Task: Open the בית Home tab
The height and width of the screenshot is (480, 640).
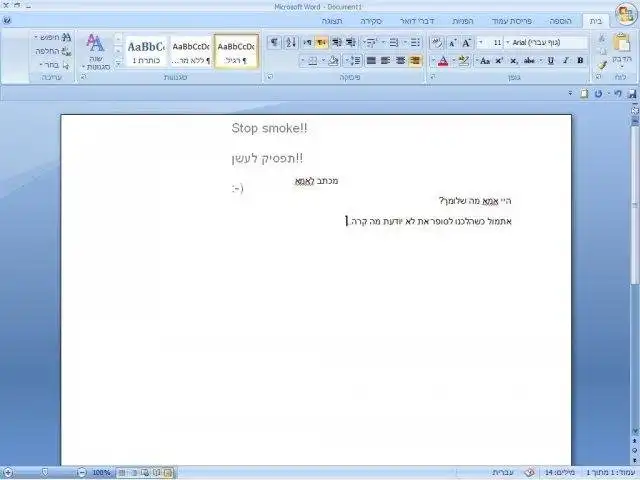Action: tap(596, 21)
